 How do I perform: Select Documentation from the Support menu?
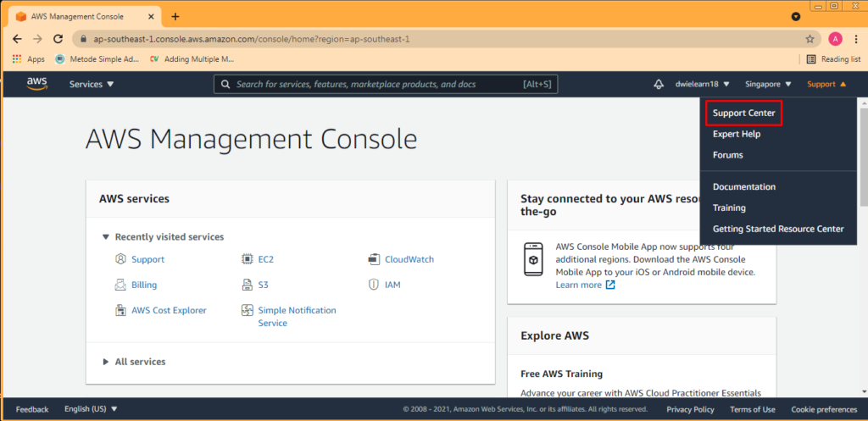(x=744, y=187)
